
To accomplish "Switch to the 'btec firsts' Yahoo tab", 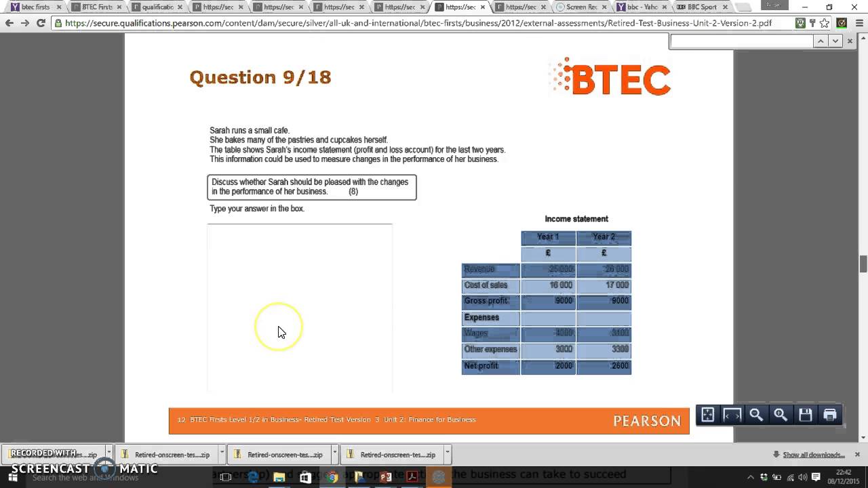I will pyautogui.click(x=35, y=7).
